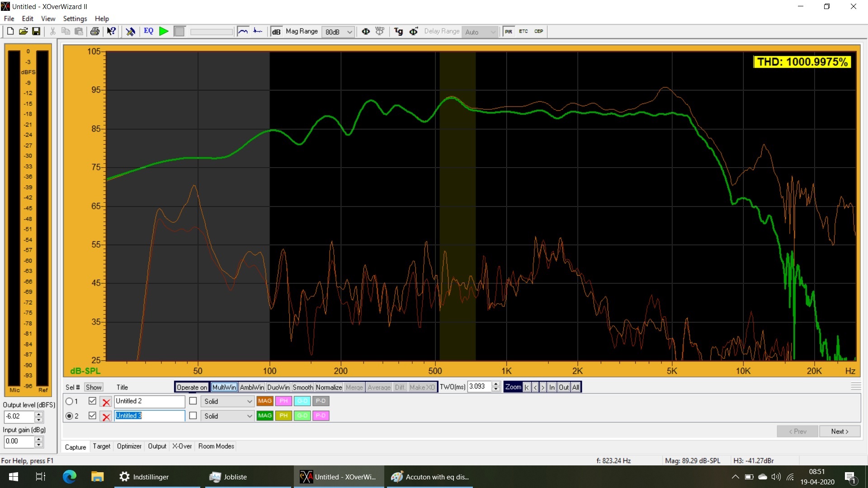Select radio button for measurement 2
This screenshot has width=868, height=488.
[69, 416]
